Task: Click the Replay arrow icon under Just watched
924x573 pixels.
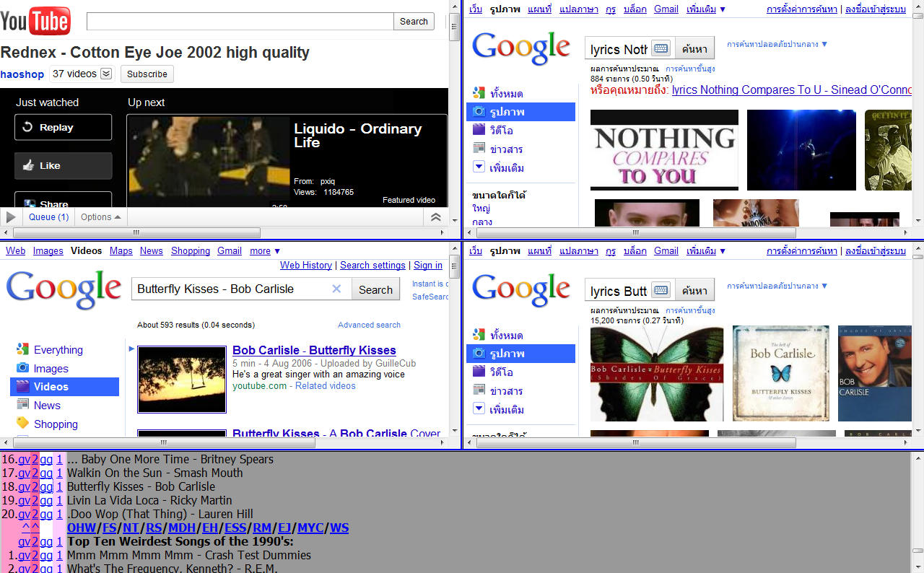Action: coord(28,127)
